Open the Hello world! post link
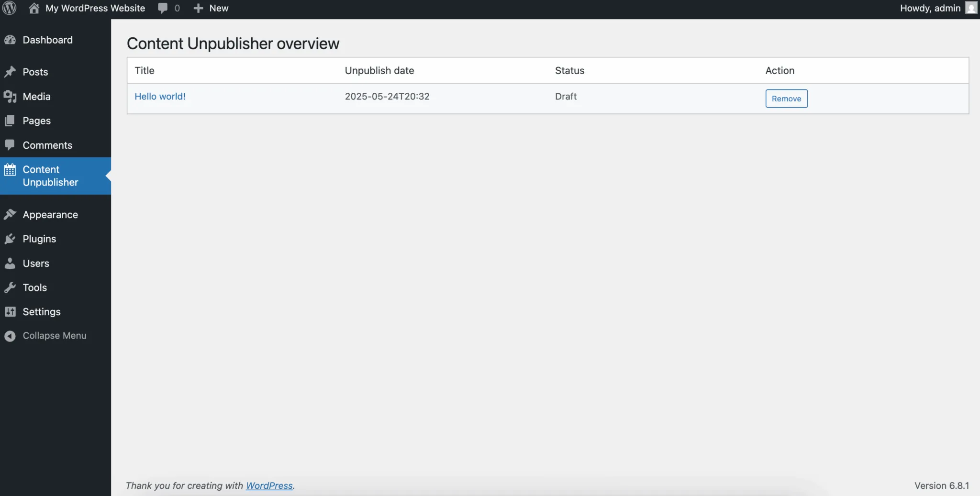 (x=160, y=96)
